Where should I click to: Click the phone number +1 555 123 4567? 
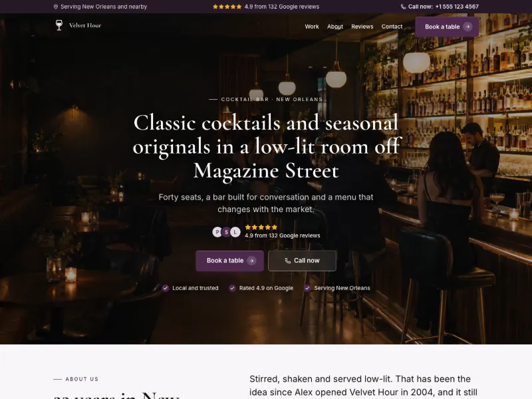point(457,7)
